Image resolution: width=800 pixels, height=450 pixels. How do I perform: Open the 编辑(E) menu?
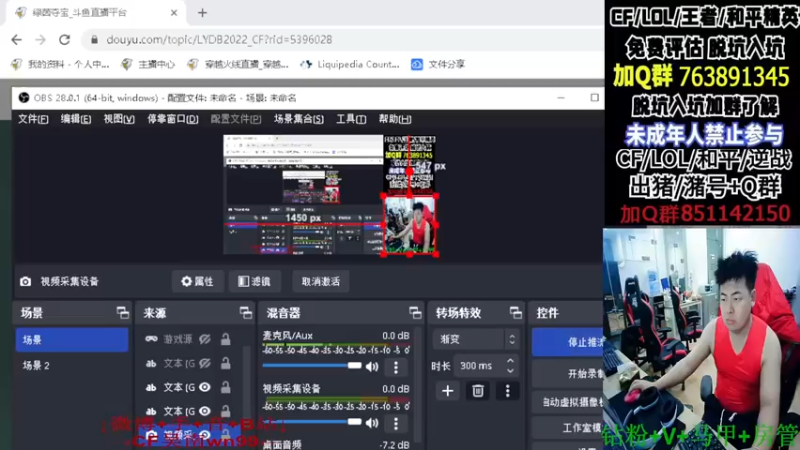[x=76, y=119]
